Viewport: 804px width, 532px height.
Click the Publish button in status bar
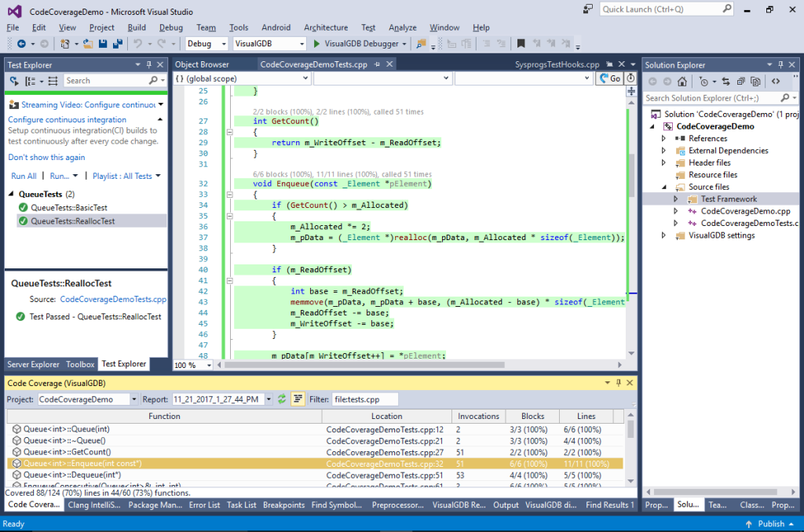[x=770, y=524]
